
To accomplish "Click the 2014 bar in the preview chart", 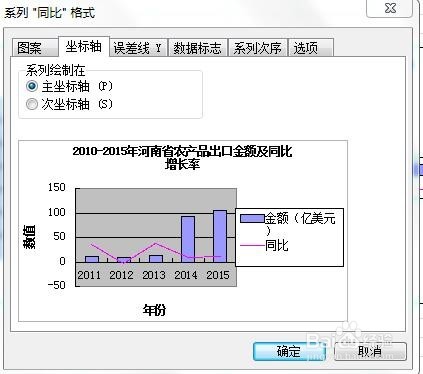I will coord(188,239).
